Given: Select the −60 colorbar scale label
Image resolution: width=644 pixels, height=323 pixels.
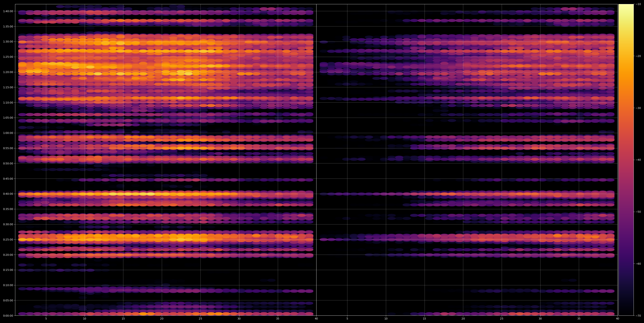Looking at the screenshot, I should click(x=638, y=264).
